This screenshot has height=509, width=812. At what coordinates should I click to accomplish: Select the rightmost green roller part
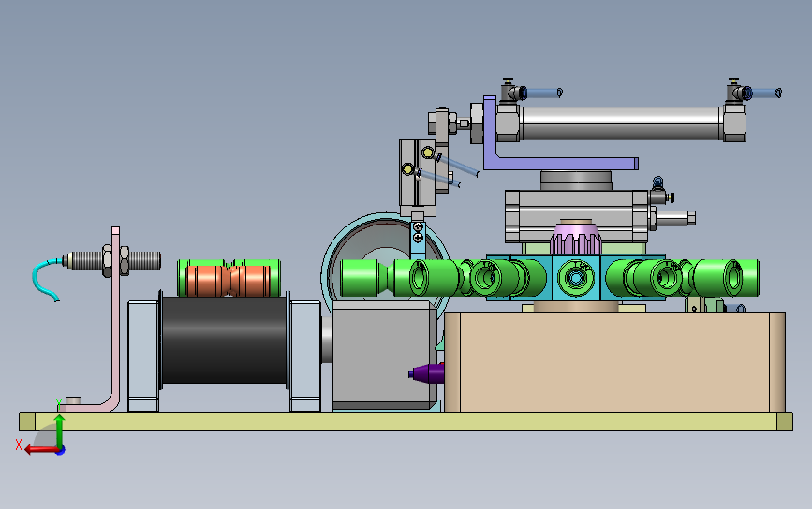pyautogui.click(x=726, y=278)
